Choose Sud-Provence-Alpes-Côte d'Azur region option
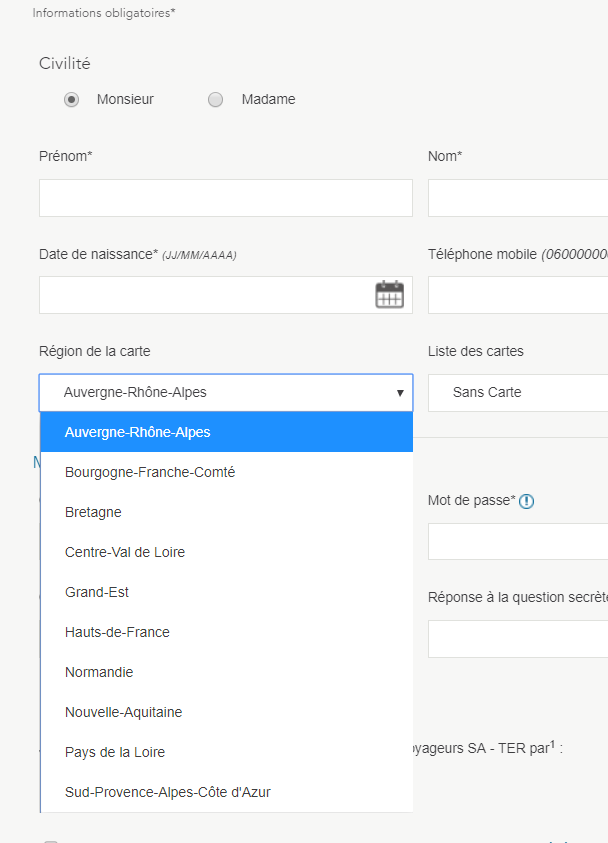 [x=227, y=792]
